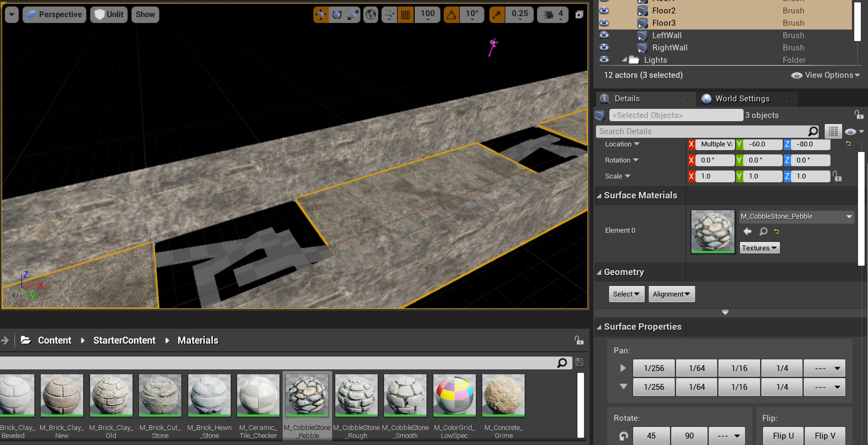Screen dimensions: 868x445
Task: Click Location Y value -60.0
Action: 763,144
